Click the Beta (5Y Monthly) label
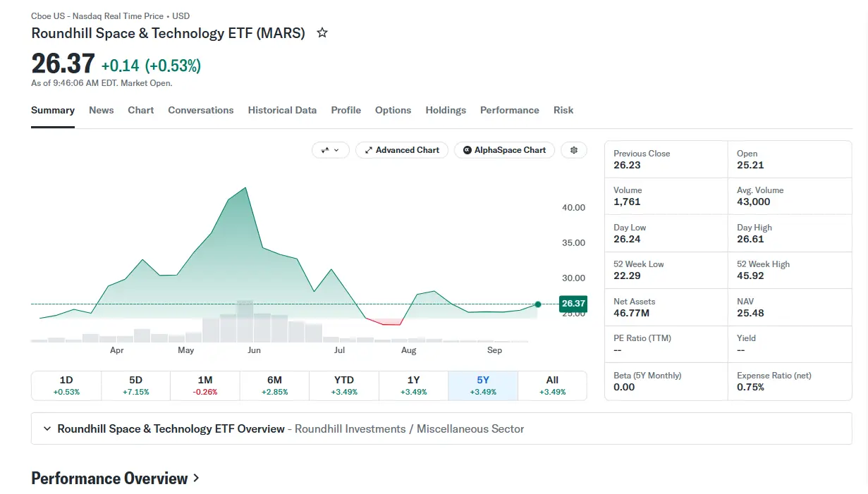 (x=647, y=376)
